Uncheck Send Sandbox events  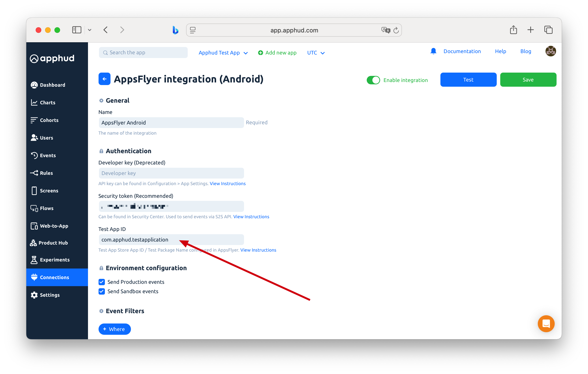[x=102, y=291]
